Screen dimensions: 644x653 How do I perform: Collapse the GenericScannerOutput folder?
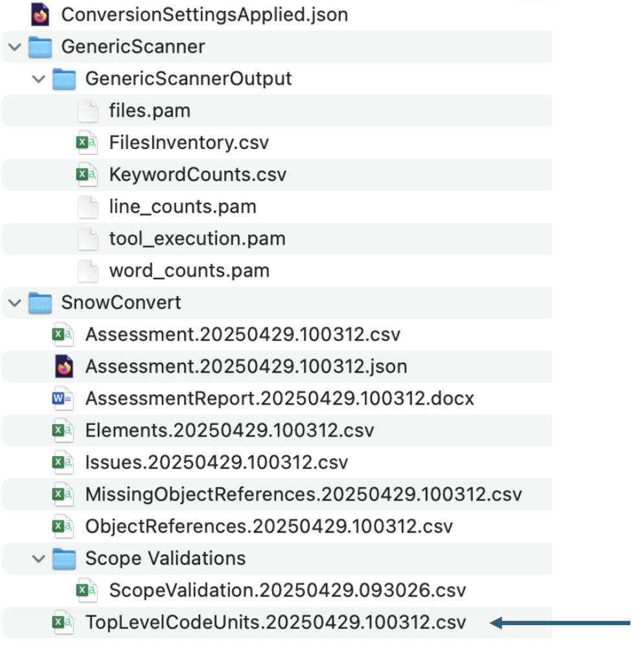click(38, 78)
